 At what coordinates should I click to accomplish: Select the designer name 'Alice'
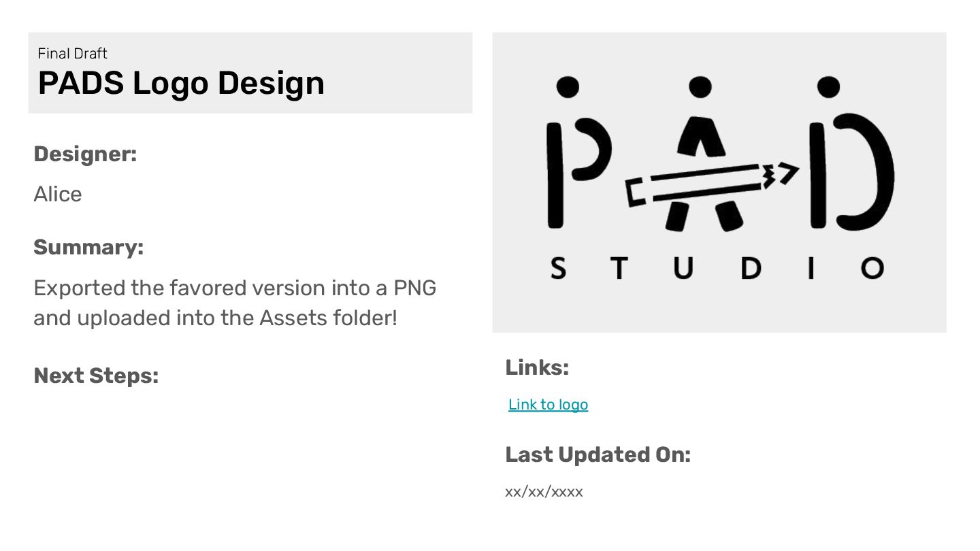[x=58, y=195]
